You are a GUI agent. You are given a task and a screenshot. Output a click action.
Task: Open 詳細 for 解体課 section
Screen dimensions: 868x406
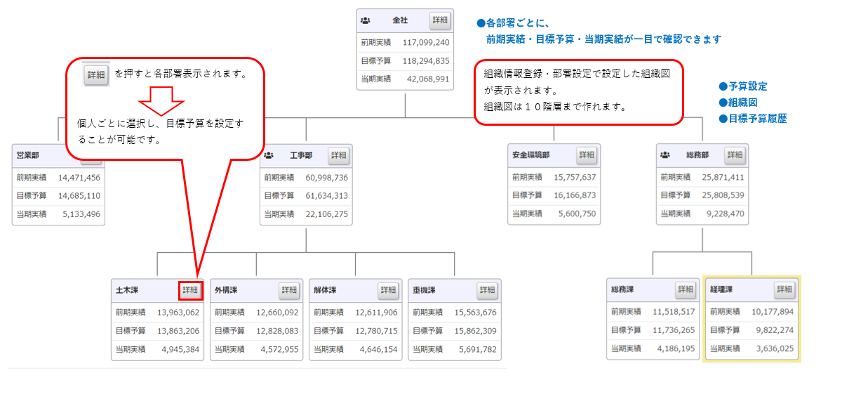click(388, 290)
